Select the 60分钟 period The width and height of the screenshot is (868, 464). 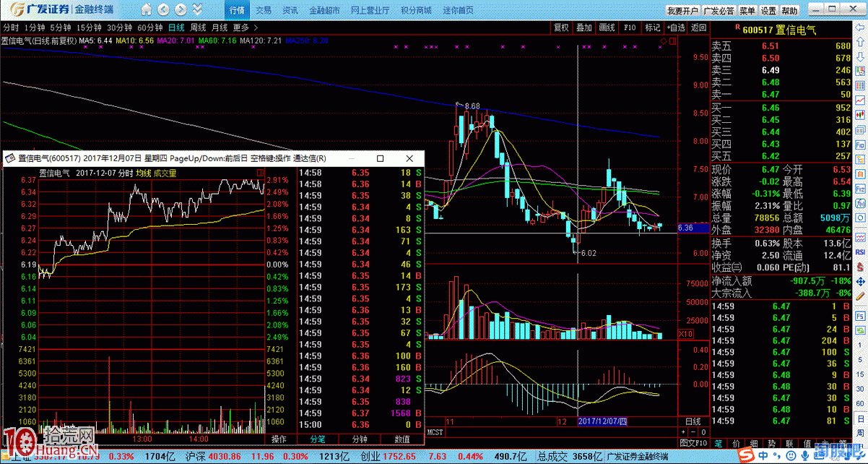(x=150, y=27)
